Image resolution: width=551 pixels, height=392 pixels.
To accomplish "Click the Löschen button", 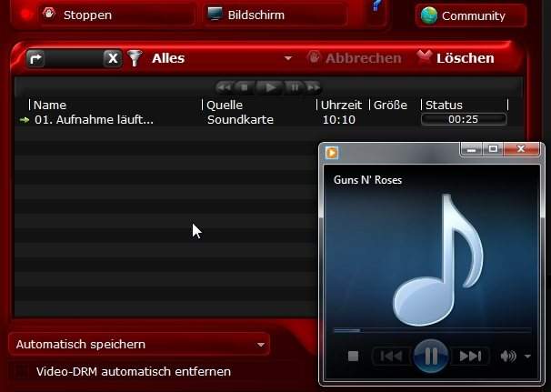I will (456, 57).
